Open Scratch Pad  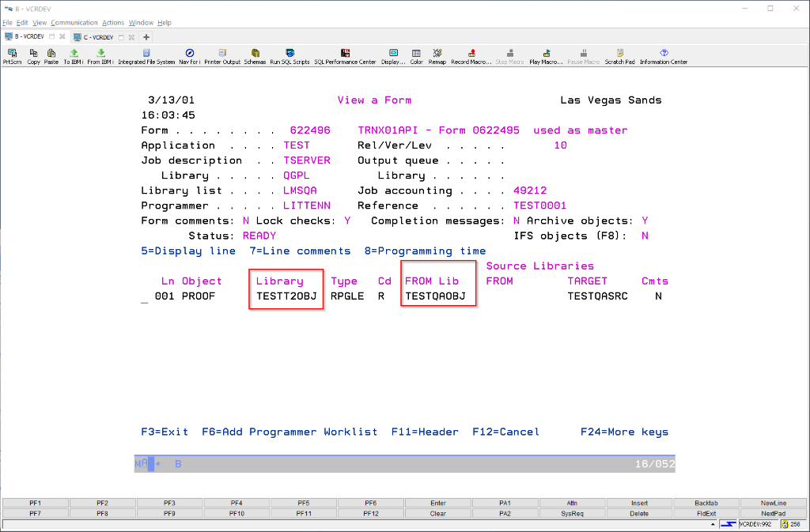[619, 56]
